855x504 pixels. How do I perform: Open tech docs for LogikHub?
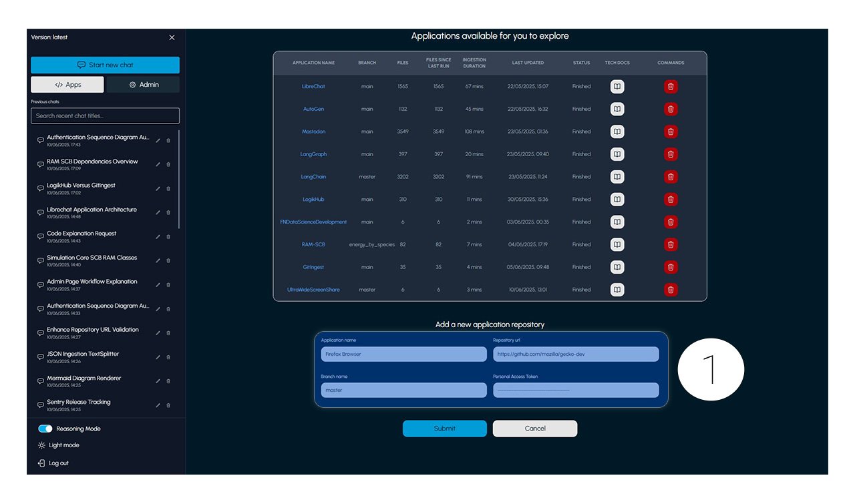617,199
